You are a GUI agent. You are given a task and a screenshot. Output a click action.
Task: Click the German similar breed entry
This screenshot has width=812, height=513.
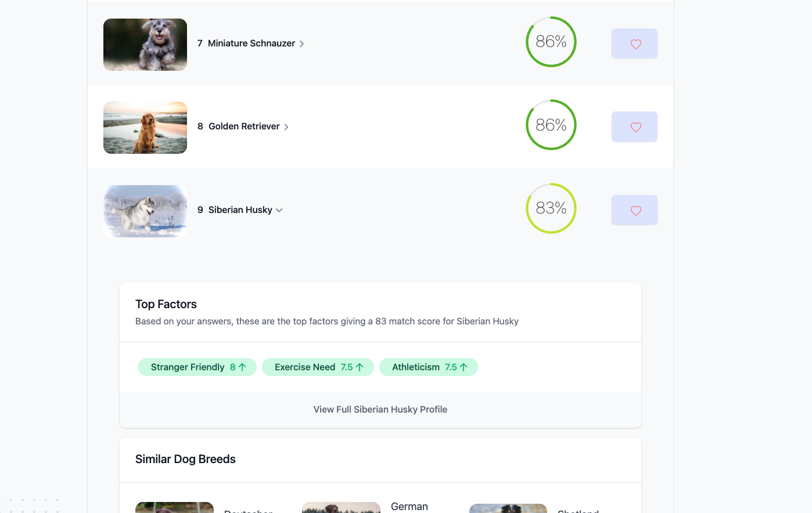[x=409, y=507]
